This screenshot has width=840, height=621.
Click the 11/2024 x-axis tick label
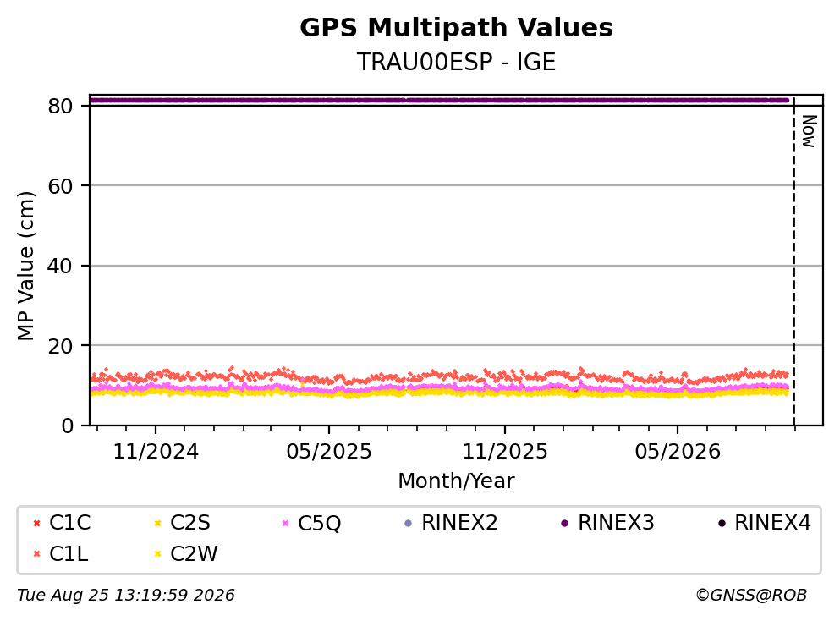click(156, 452)
